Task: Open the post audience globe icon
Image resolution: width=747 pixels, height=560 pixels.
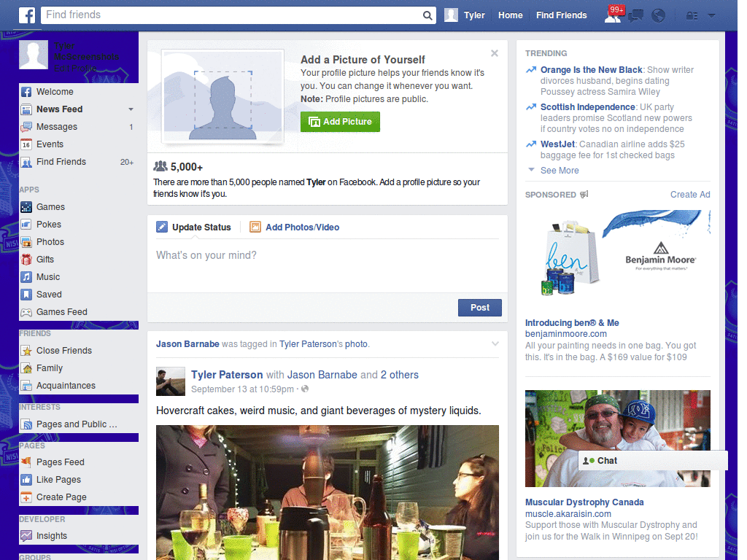Action: click(x=305, y=389)
